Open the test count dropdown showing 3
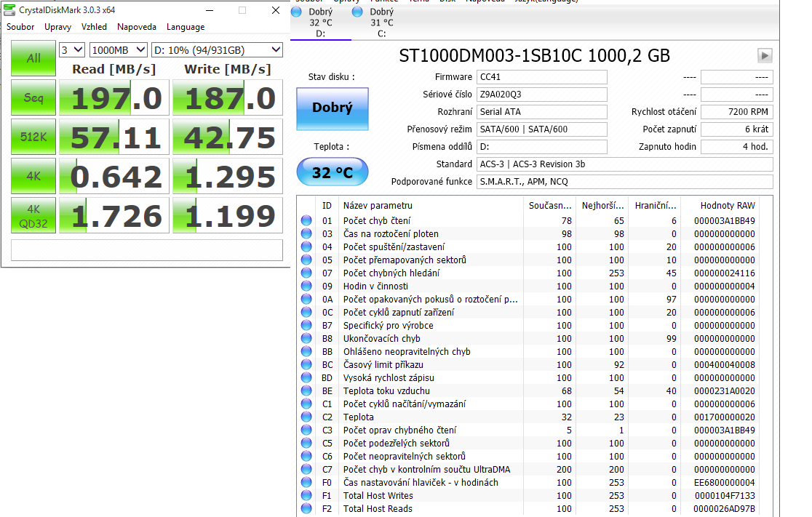 tap(72, 49)
